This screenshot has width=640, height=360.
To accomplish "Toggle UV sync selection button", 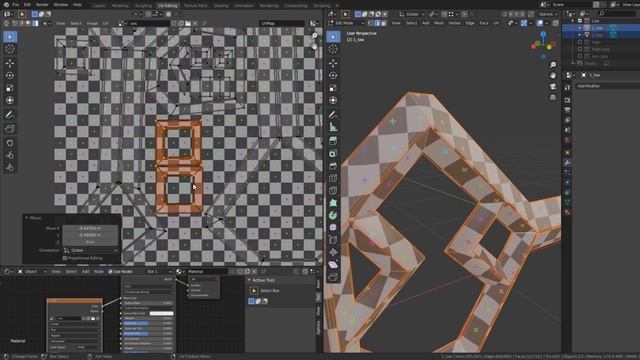I will 7,23.
